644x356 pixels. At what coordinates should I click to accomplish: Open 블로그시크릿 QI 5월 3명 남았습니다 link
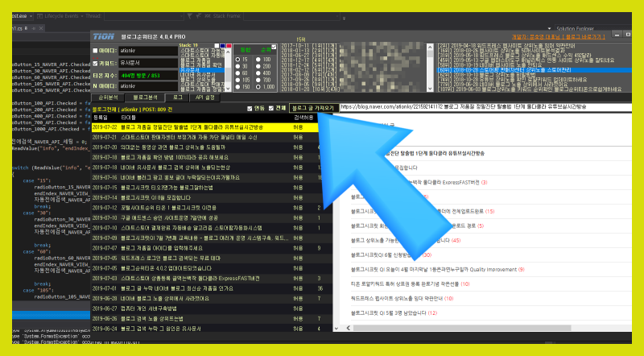pyautogui.click(x=394, y=313)
